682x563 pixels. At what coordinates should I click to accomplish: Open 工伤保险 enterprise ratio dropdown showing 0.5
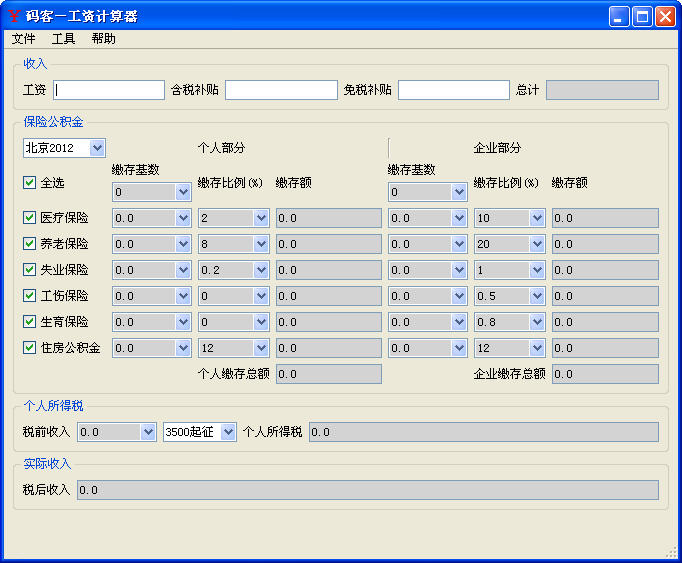(510, 296)
